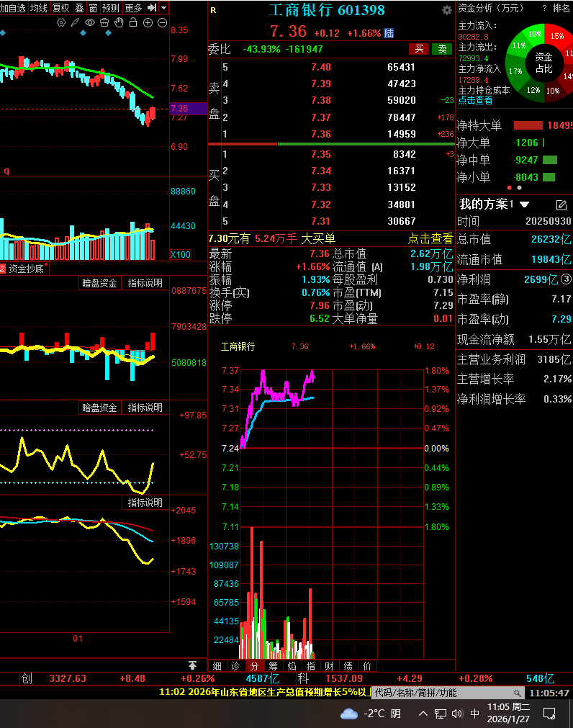Open the toolbox briefcase icon
Image resolution: width=573 pixels, height=728 pixels.
pyautogui.click(x=104, y=22)
